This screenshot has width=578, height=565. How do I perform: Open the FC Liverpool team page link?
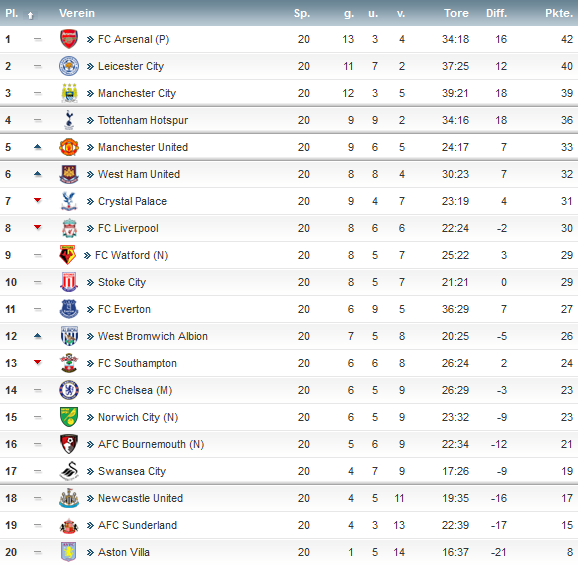click(128, 228)
